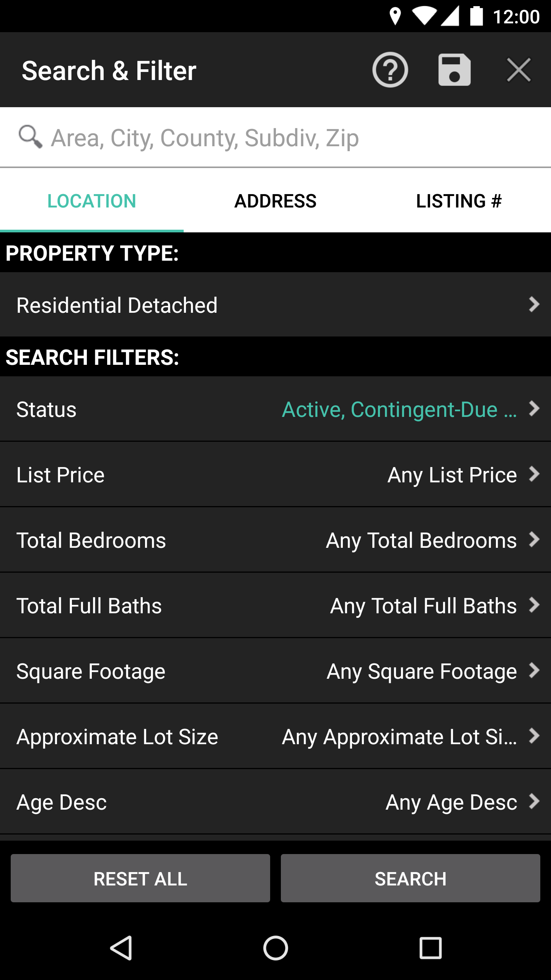Expand the List Price chevron
The height and width of the screenshot is (980, 551).
[x=534, y=474]
